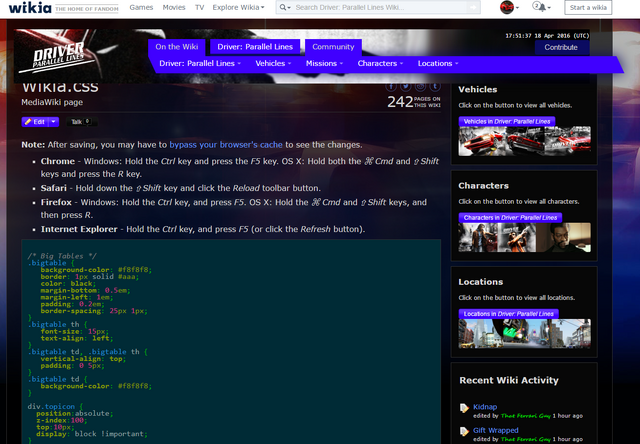Expand the Explore Wikia dropdown

[238, 7]
